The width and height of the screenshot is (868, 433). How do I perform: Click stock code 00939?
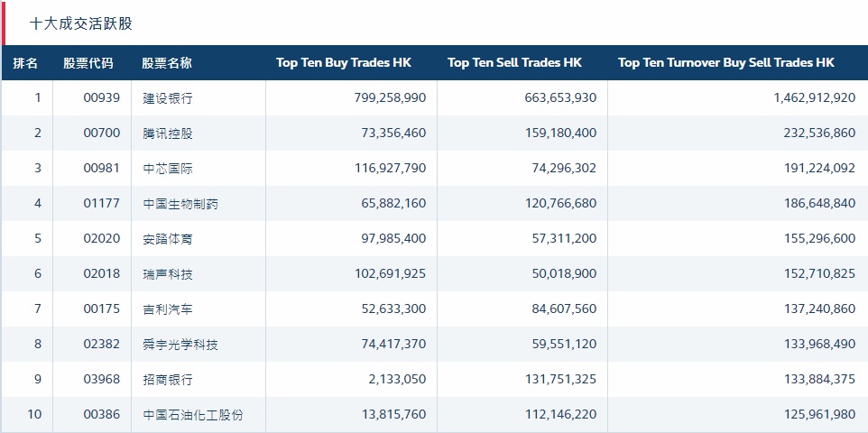[101, 98]
